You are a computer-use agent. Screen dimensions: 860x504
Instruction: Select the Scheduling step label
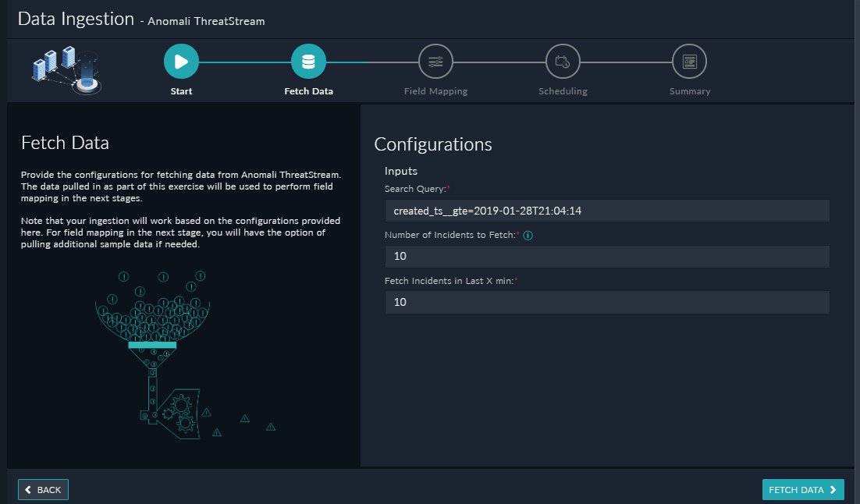(x=563, y=91)
